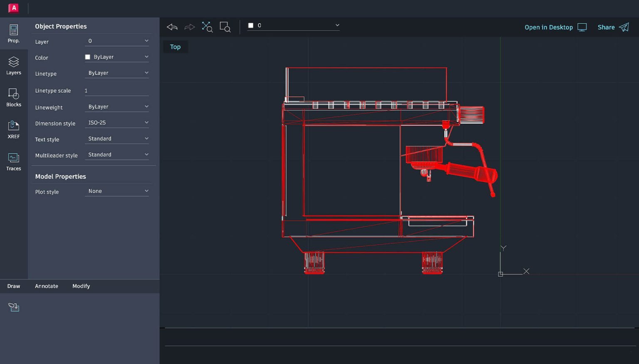
Task: Select the Zoom Extents tool
Action: point(207,27)
